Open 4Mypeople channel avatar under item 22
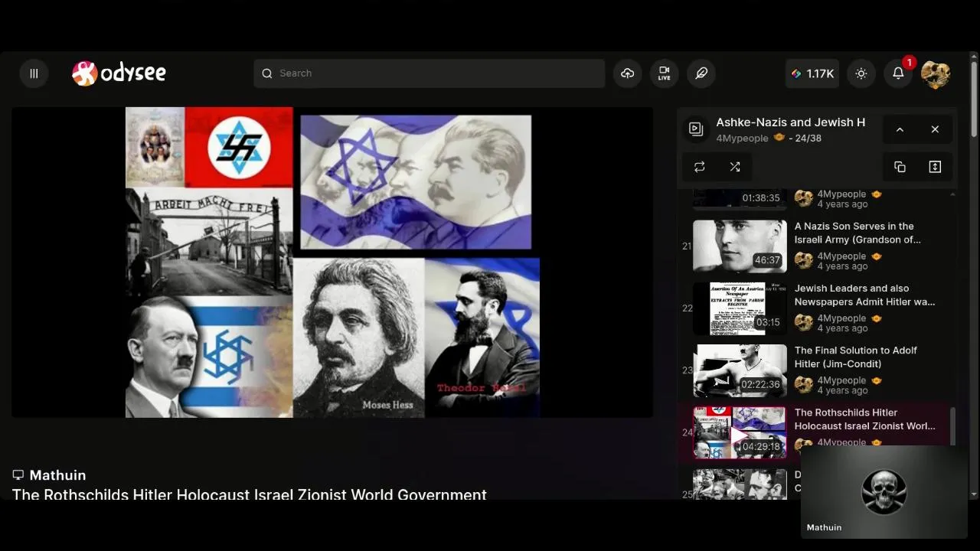This screenshot has height=551, width=980. click(x=804, y=323)
